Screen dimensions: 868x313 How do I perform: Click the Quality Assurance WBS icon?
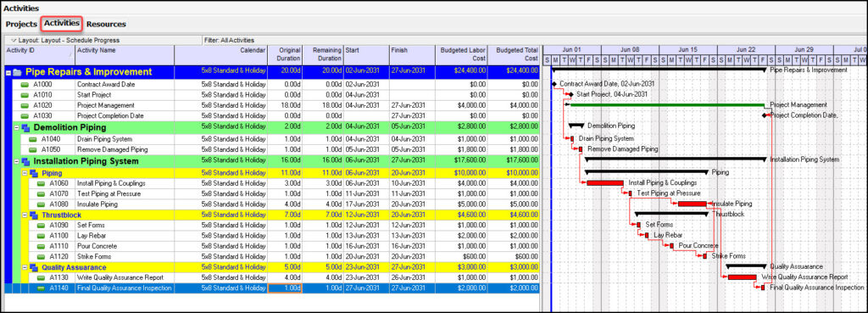pos(33,267)
